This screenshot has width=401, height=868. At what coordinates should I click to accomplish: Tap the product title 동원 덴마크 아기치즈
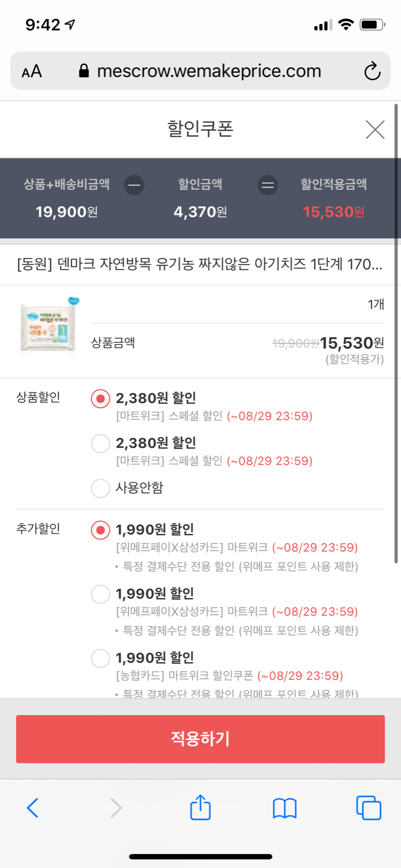[x=199, y=264]
